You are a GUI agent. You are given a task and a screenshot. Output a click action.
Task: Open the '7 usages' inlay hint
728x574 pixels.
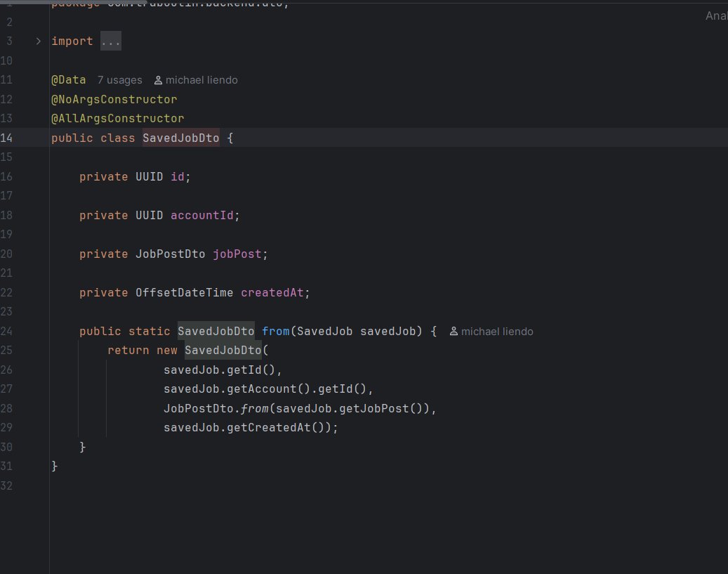120,80
